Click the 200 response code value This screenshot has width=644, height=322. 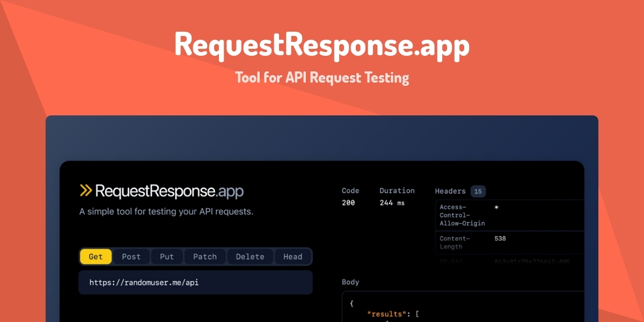tap(348, 203)
